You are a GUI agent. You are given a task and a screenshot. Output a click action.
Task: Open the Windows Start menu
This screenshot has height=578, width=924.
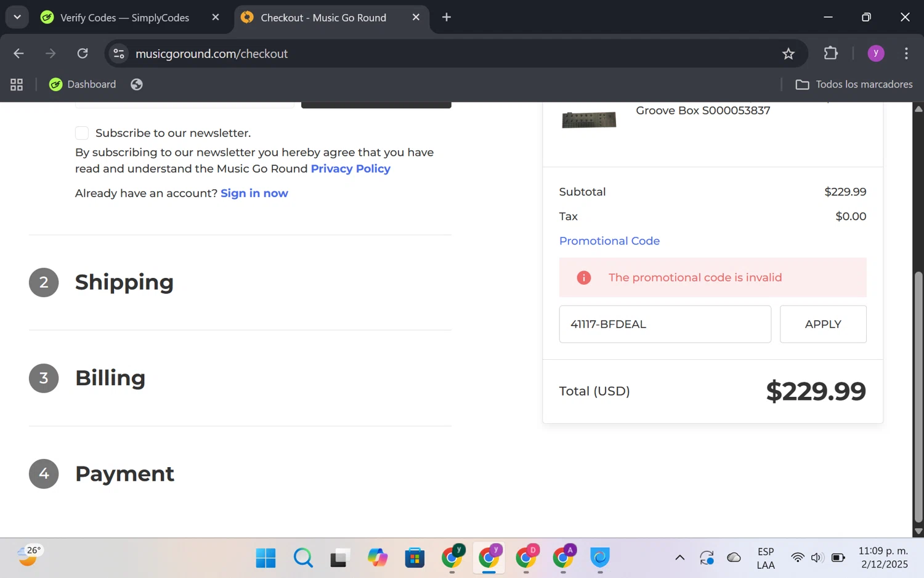click(265, 558)
